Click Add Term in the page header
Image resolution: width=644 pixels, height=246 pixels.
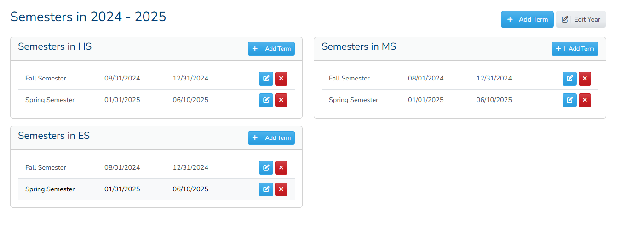[527, 19]
